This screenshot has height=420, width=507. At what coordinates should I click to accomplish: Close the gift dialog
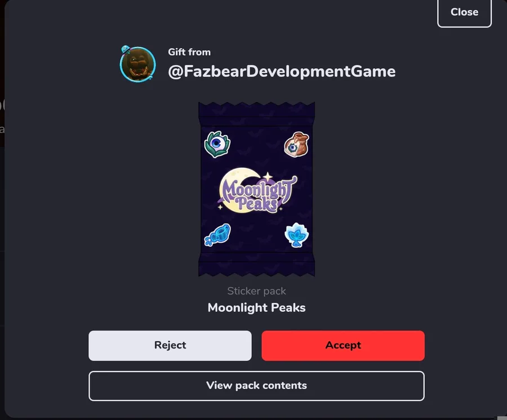[464, 12]
